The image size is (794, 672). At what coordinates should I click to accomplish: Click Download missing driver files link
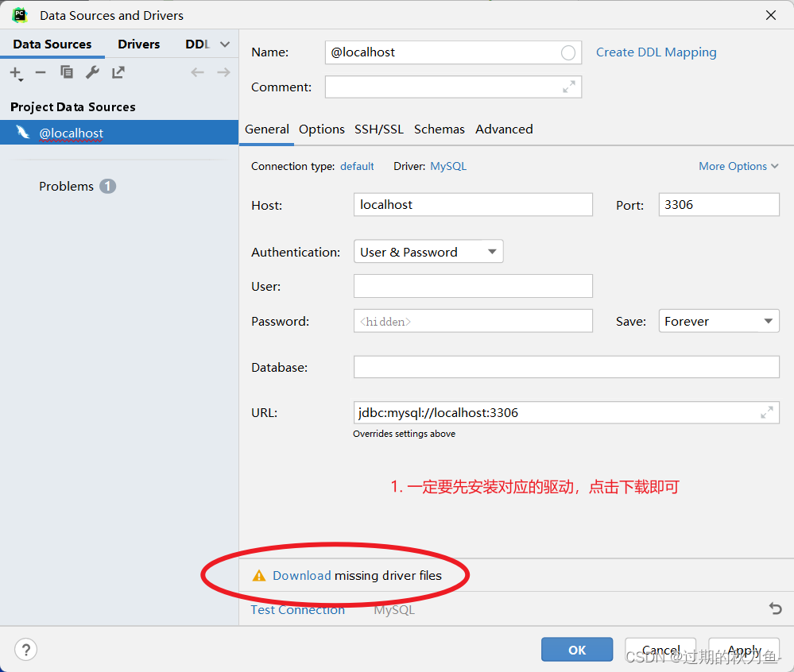pyautogui.click(x=302, y=576)
